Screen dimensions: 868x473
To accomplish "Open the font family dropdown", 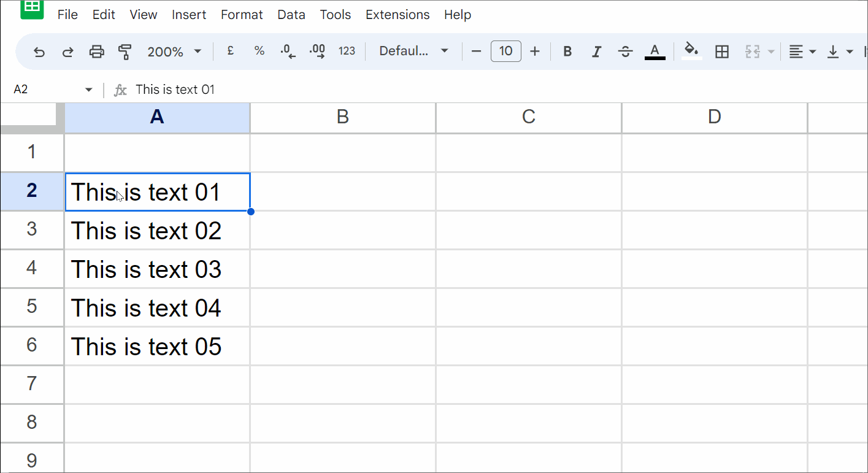I will 412,52.
